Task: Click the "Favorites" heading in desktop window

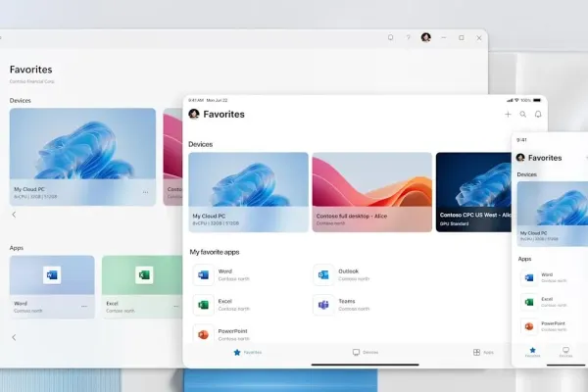Action: point(30,70)
